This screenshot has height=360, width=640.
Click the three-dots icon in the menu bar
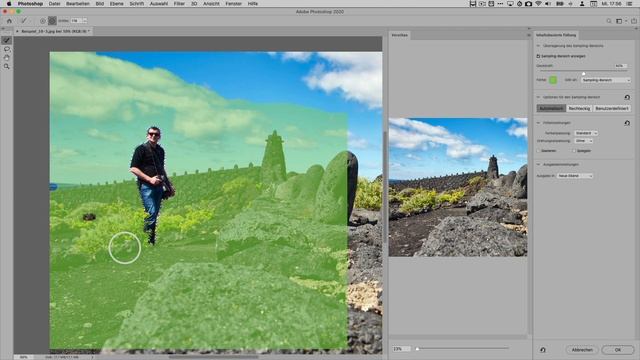point(500,4)
